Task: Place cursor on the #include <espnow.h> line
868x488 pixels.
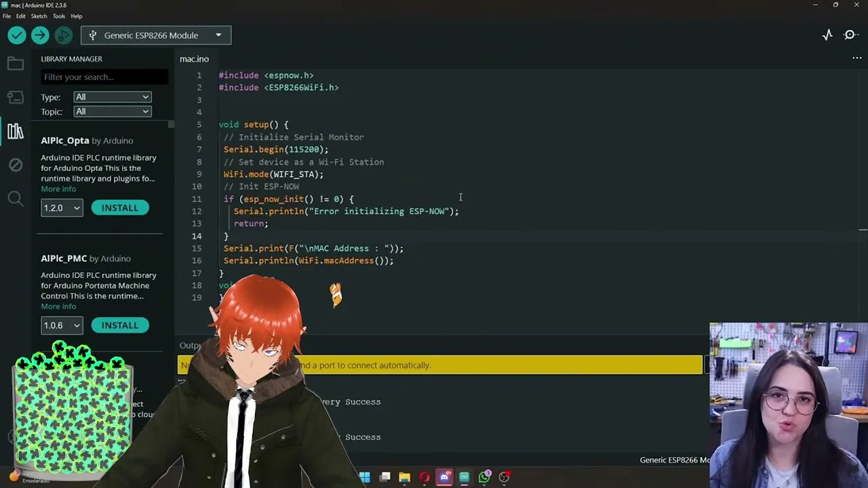Action: (x=266, y=75)
